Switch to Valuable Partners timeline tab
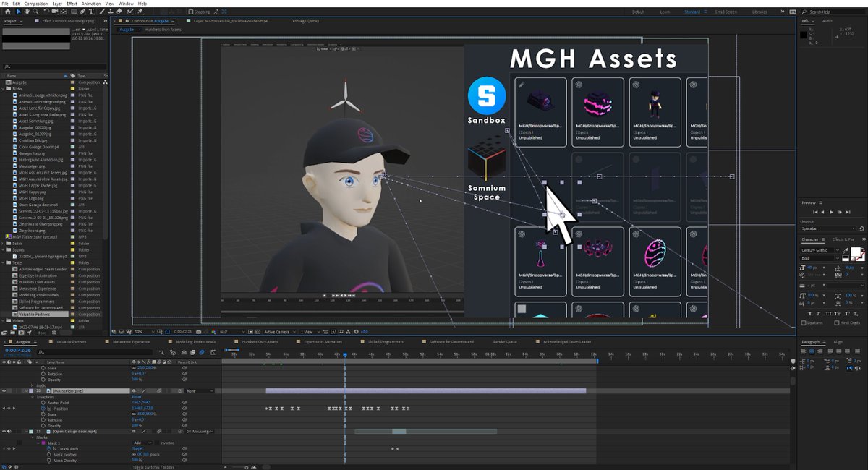 coord(71,341)
